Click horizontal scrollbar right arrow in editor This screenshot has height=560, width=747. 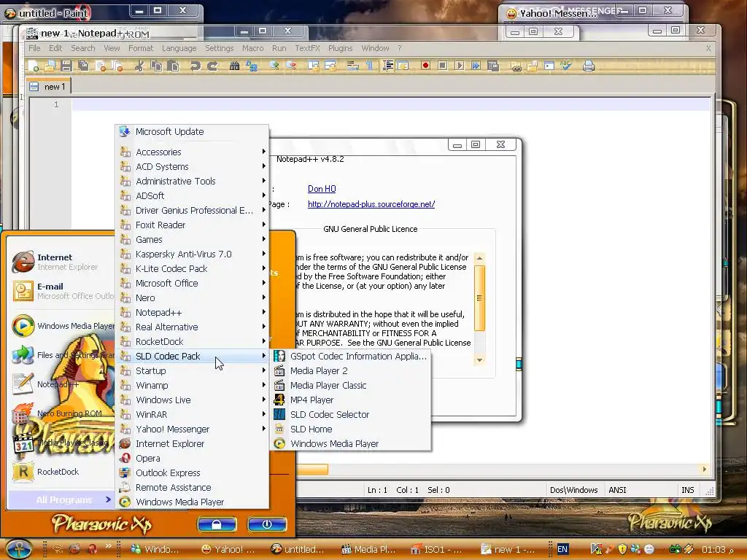click(x=704, y=469)
